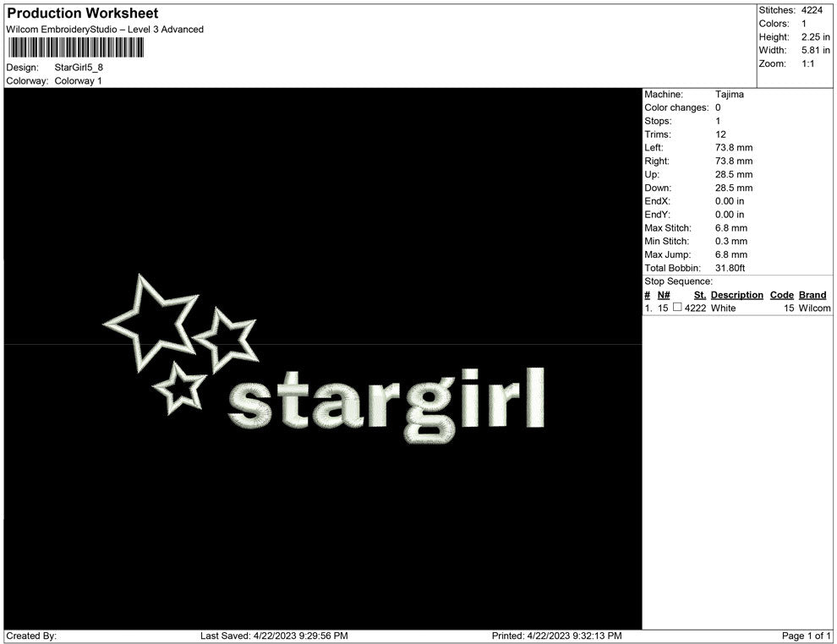837x644 pixels.
Task: Click the Trims value '12'
Action: pos(720,134)
